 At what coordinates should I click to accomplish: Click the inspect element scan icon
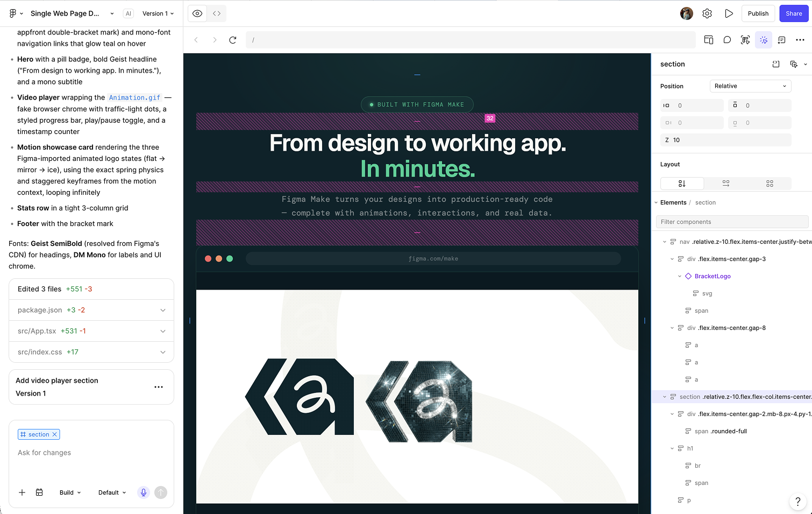745,40
